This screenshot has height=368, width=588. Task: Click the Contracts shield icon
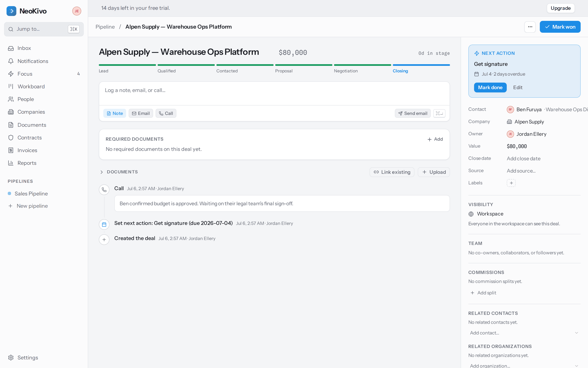[11, 138]
